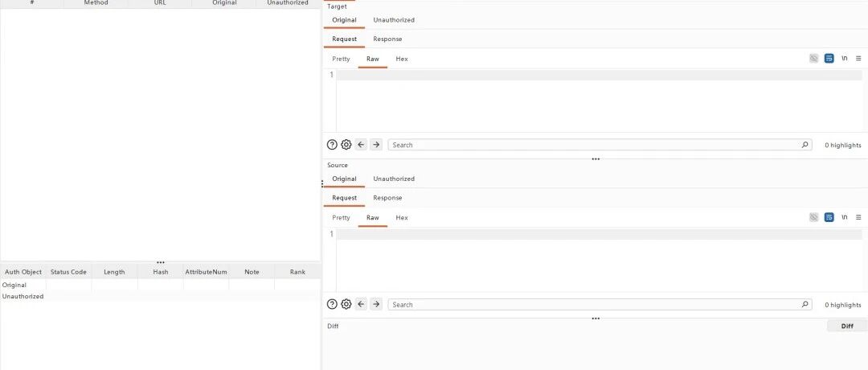This screenshot has width=868, height=370.
Task: Click splitter dots above Source section
Action: point(596,159)
